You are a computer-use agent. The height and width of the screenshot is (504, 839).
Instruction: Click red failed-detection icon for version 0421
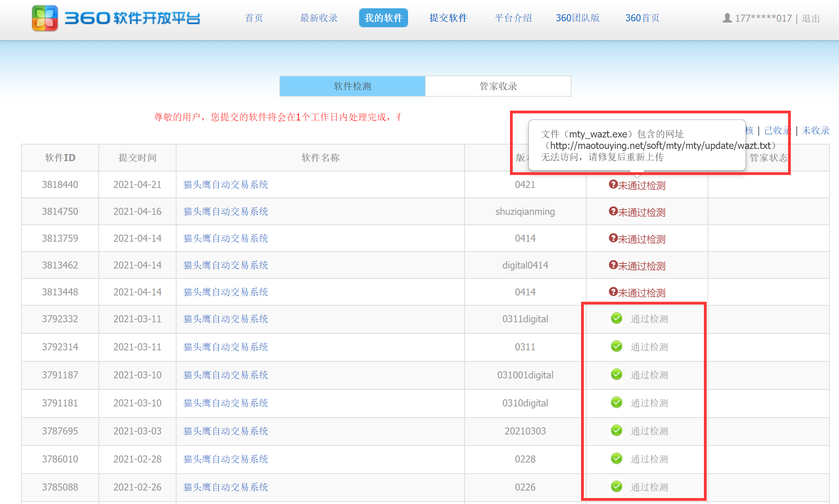(613, 184)
